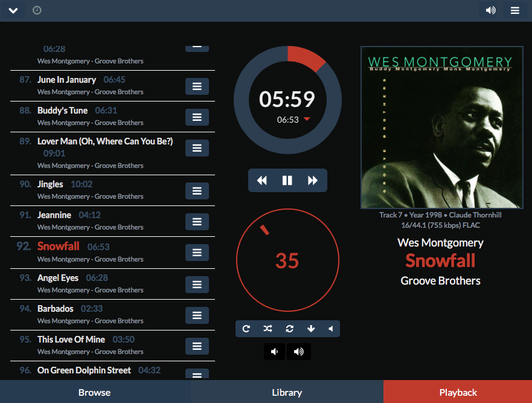532x403 pixels.
Task: Click the Wes Montgomery album cover art
Action: (x=442, y=127)
